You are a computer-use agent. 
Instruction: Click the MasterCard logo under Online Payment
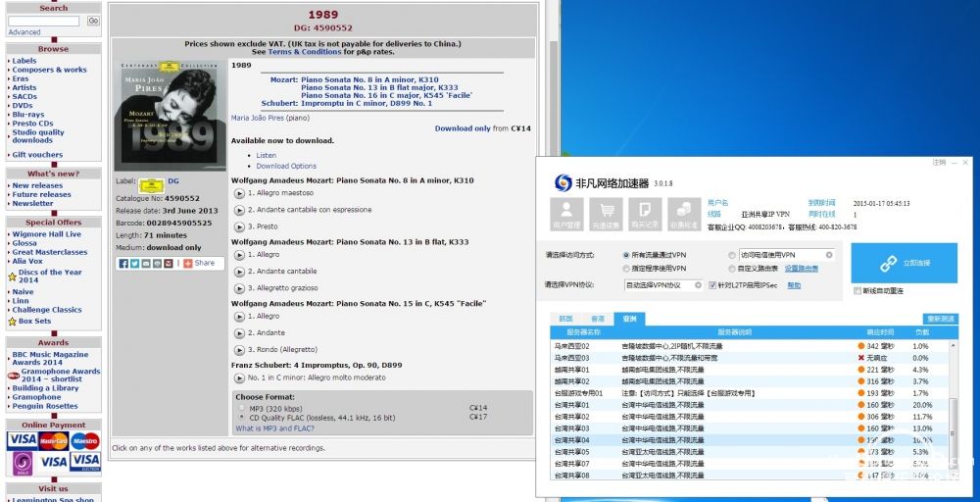[54, 441]
